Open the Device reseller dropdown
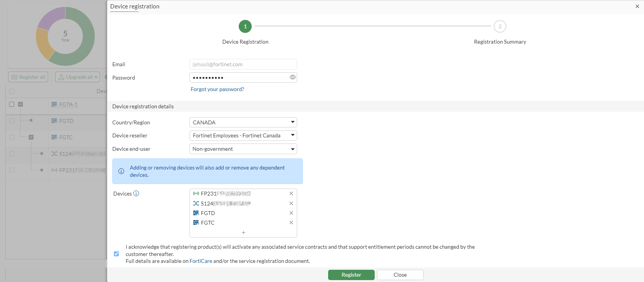This screenshot has width=644, height=282. pos(243,135)
